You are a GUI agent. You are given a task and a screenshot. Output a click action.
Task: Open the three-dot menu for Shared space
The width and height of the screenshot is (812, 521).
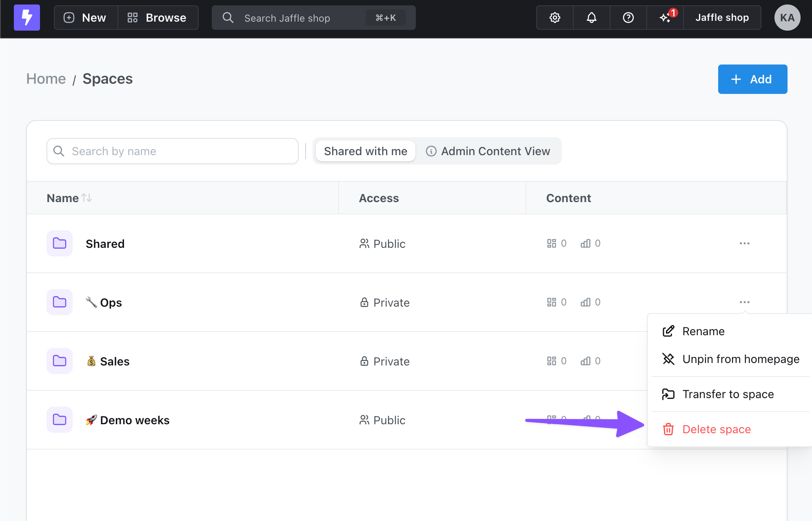pyautogui.click(x=744, y=243)
